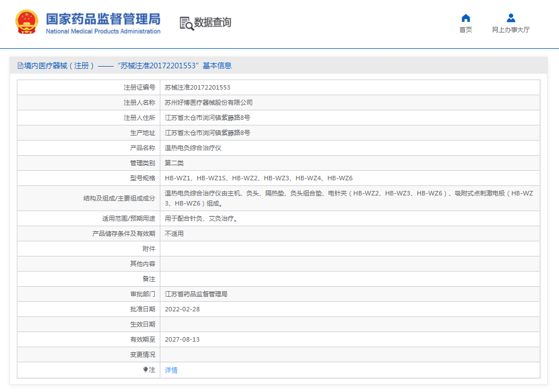
Task: Click the expiry date 2027-08-13
Action: 182,339
